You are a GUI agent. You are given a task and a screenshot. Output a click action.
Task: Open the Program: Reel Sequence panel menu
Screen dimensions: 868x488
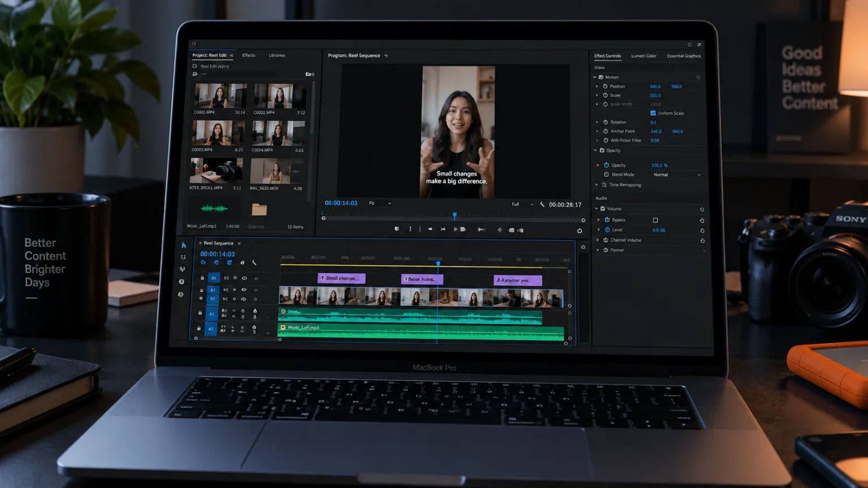click(386, 56)
